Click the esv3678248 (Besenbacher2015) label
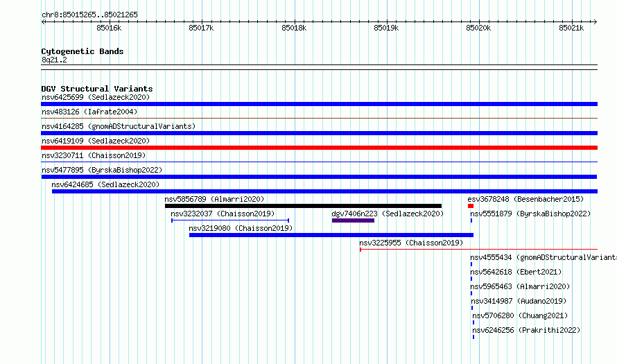 [x=525, y=199]
